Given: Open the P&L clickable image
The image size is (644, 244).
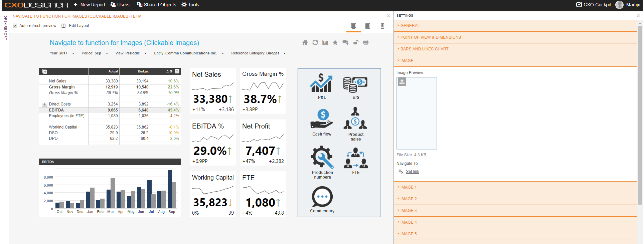Looking at the screenshot, I should coord(321,82).
